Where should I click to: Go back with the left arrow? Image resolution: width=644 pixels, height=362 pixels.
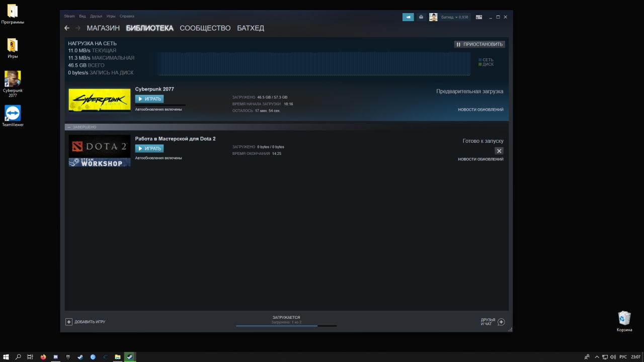pyautogui.click(x=67, y=28)
